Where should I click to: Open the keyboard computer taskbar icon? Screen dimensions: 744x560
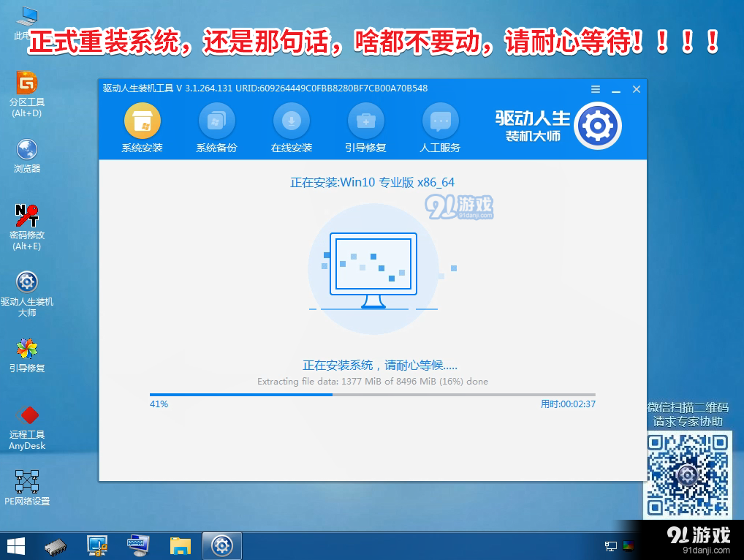point(138,546)
